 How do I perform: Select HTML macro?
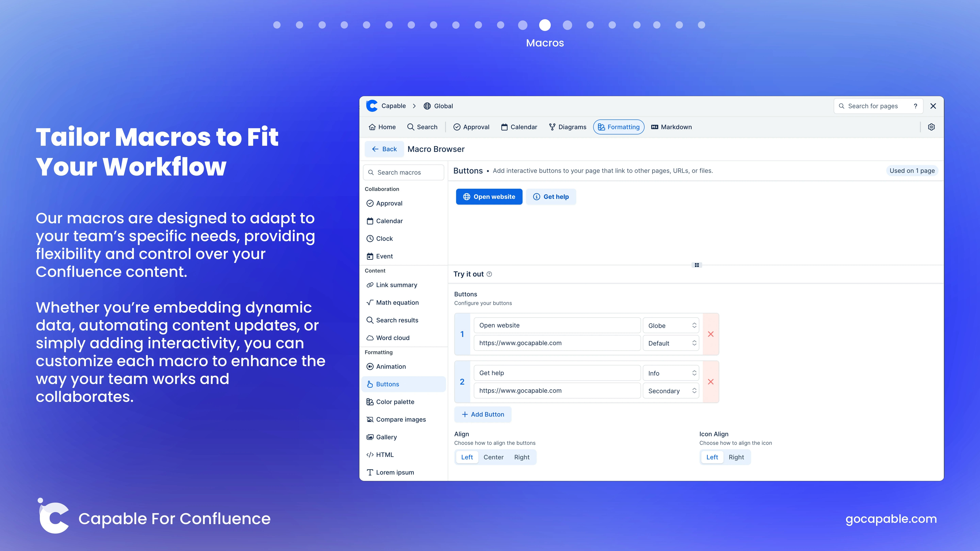click(x=403, y=455)
